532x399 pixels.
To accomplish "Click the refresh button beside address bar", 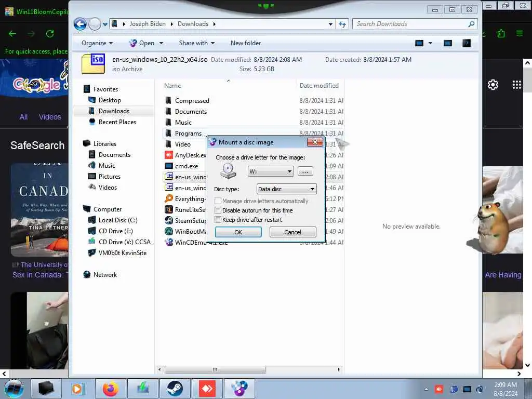I will point(342,24).
